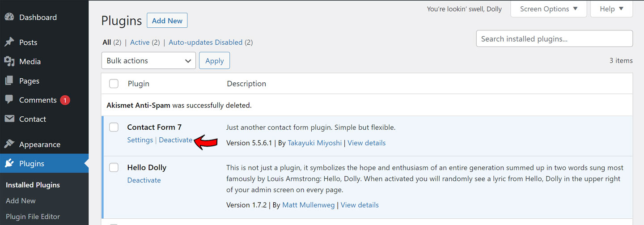Click the Appearance paintbrush icon
Viewport: 644px width, 225px height.
point(9,144)
